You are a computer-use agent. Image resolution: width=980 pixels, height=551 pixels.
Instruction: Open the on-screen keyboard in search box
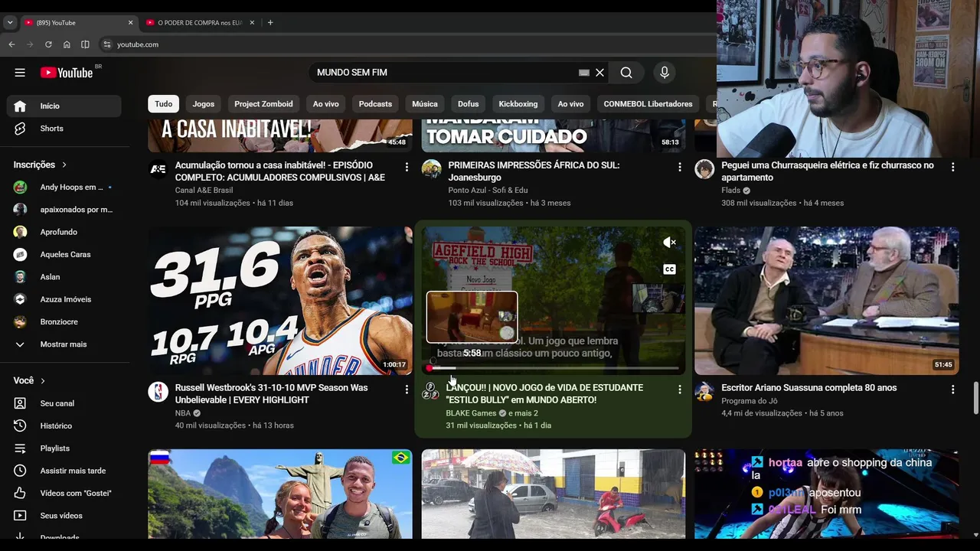(584, 73)
